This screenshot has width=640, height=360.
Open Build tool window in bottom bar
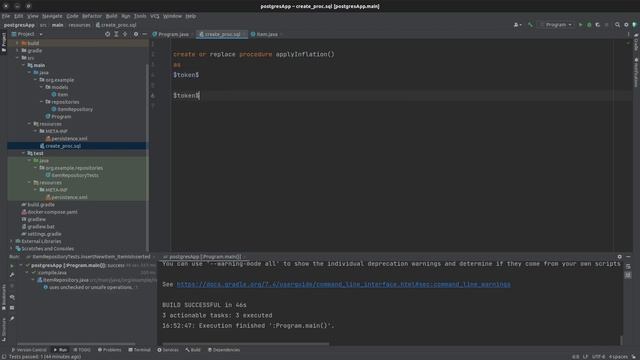tap(193, 350)
